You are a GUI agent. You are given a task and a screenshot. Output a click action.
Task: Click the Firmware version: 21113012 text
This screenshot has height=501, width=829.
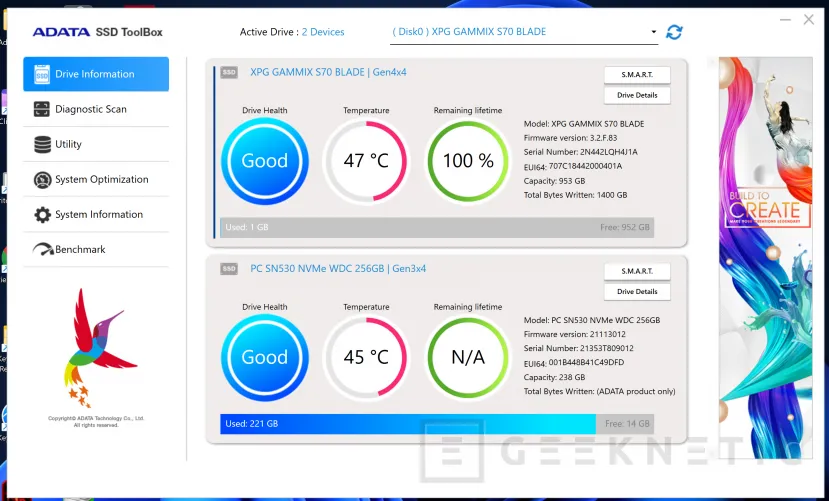(x=575, y=335)
